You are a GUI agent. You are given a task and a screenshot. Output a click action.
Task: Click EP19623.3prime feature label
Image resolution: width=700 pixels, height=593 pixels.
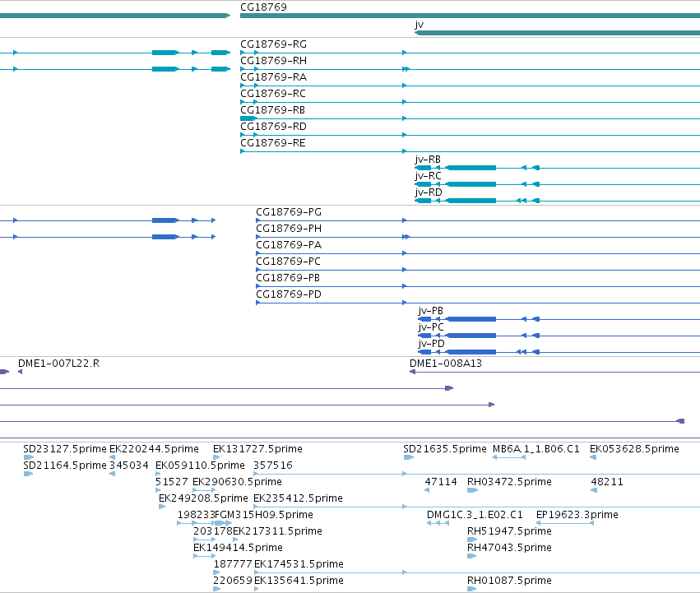pos(577,516)
